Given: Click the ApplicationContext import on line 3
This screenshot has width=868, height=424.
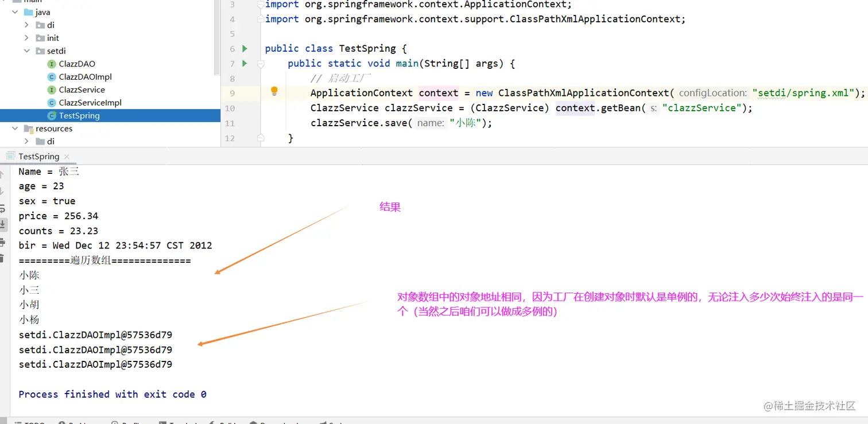Looking at the screenshot, I should click(x=418, y=5).
